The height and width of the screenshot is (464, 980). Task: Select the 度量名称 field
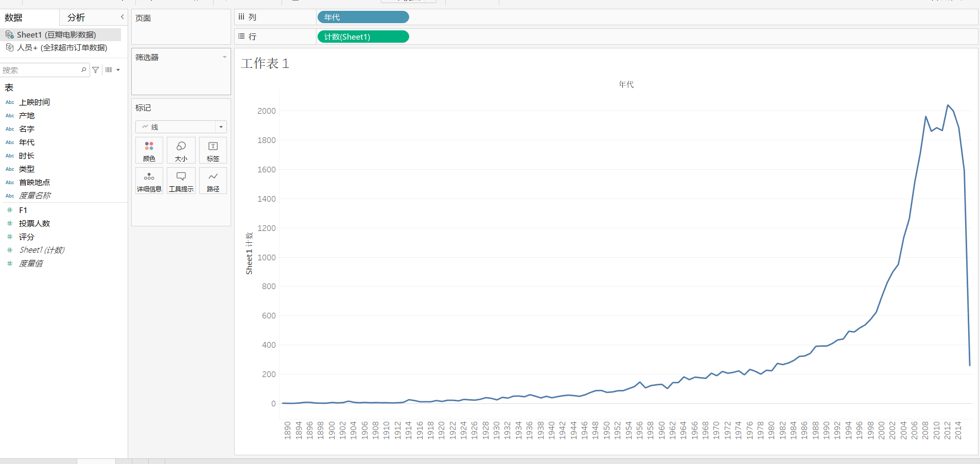click(34, 195)
